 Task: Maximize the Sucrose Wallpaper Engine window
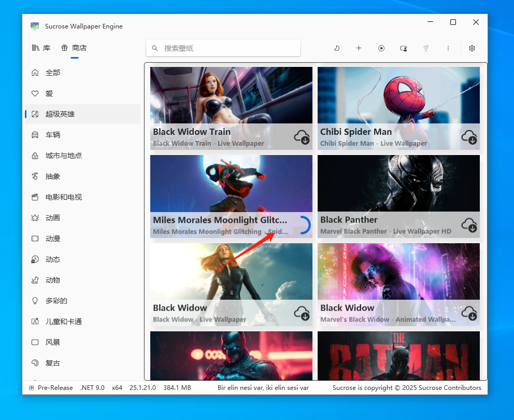pos(453,22)
